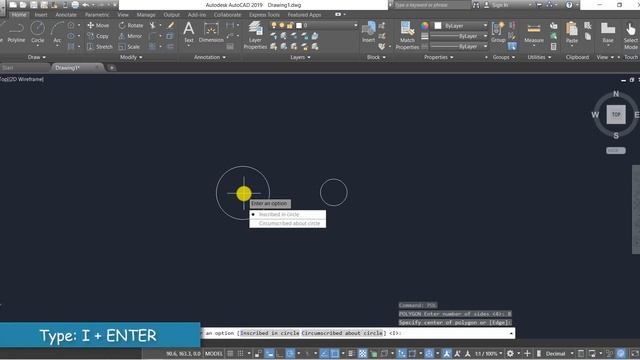Activate the Rotate command
This screenshot has height=360, width=640.
(131, 25)
